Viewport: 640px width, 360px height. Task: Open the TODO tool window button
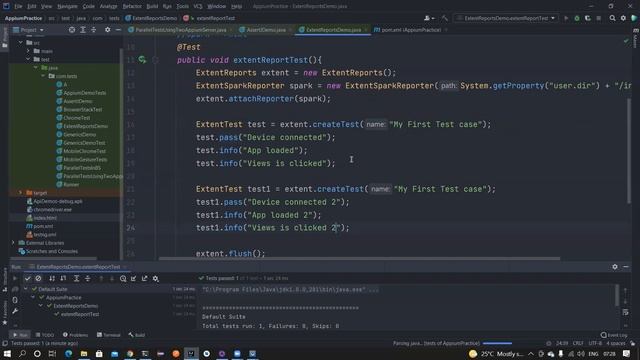click(x=44, y=335)
